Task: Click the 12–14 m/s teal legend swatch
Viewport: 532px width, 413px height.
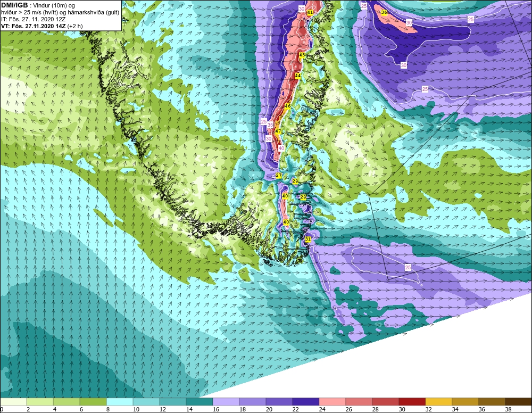Action: 173,402
